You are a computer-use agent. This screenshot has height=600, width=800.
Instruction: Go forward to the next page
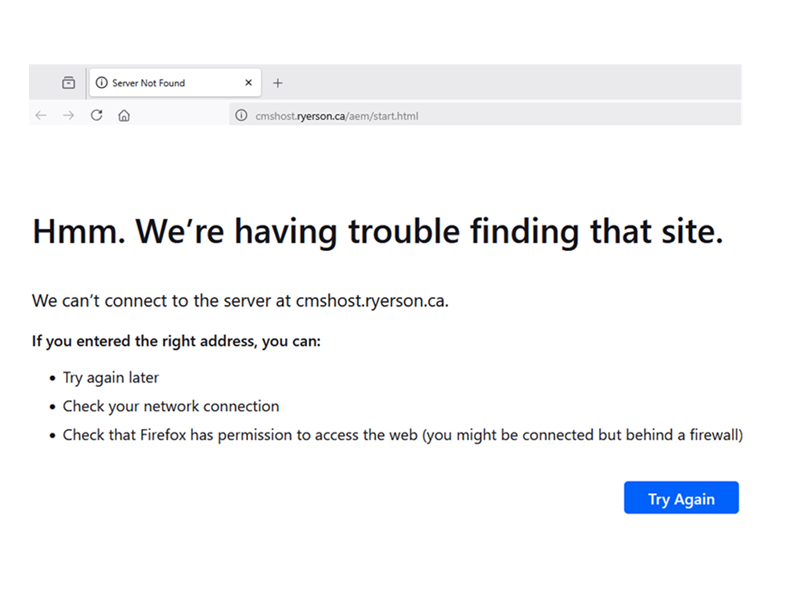click(68, 116)
